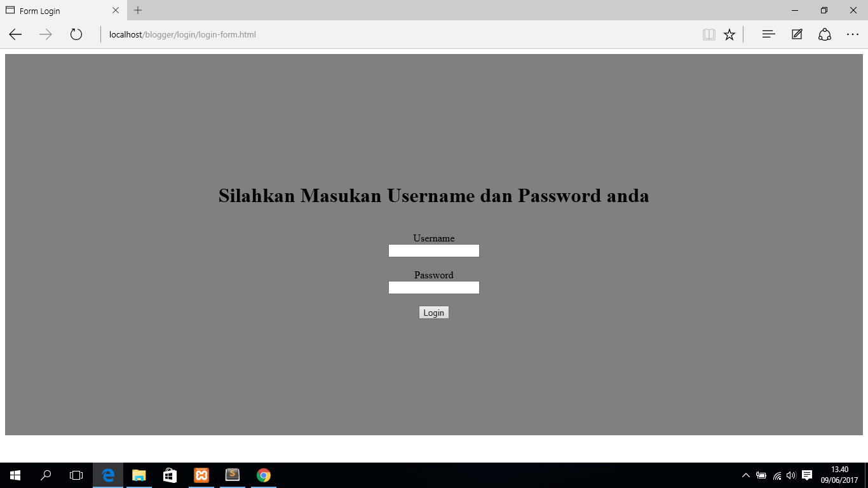Show hidden icons in the system tray
Image resolution: width=868 pixels, height=488 pixels.
click(745, 475)
